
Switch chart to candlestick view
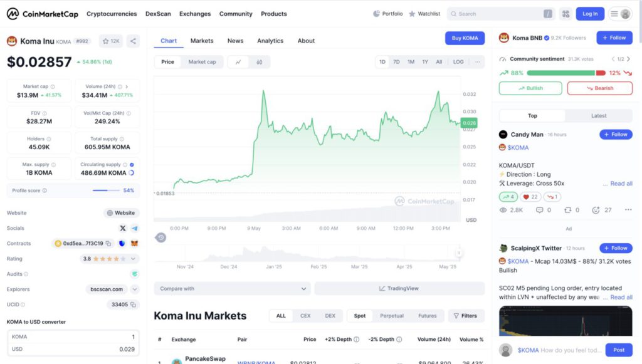tap(260, 62)
